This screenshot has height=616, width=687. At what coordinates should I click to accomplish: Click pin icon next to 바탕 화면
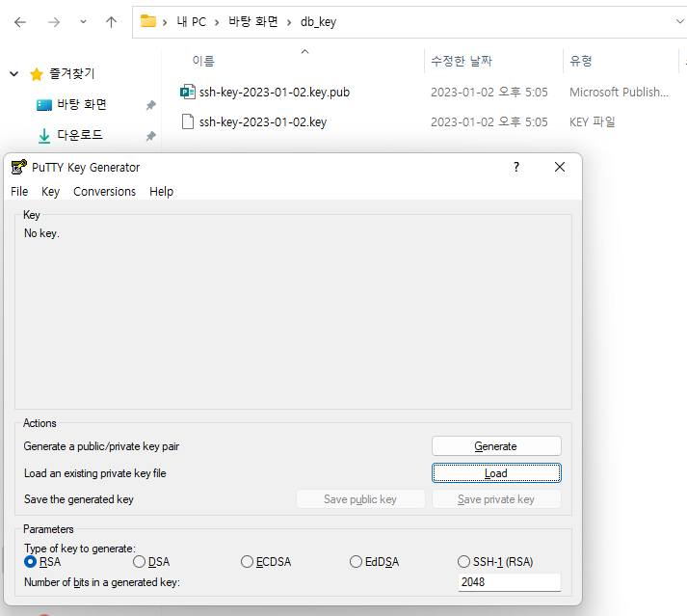pyautogui.click(x=150, y=105)
